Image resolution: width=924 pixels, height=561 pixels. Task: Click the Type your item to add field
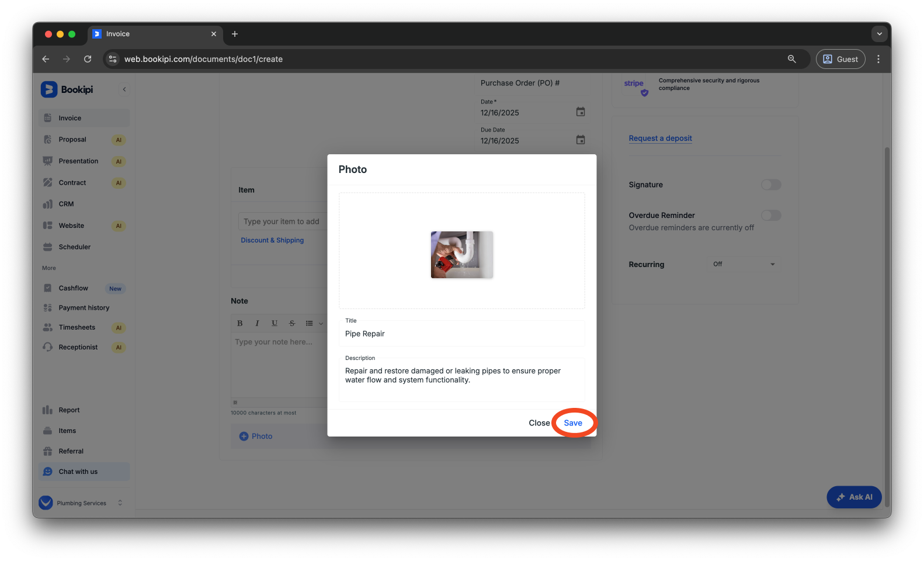(x=283, y=221)
